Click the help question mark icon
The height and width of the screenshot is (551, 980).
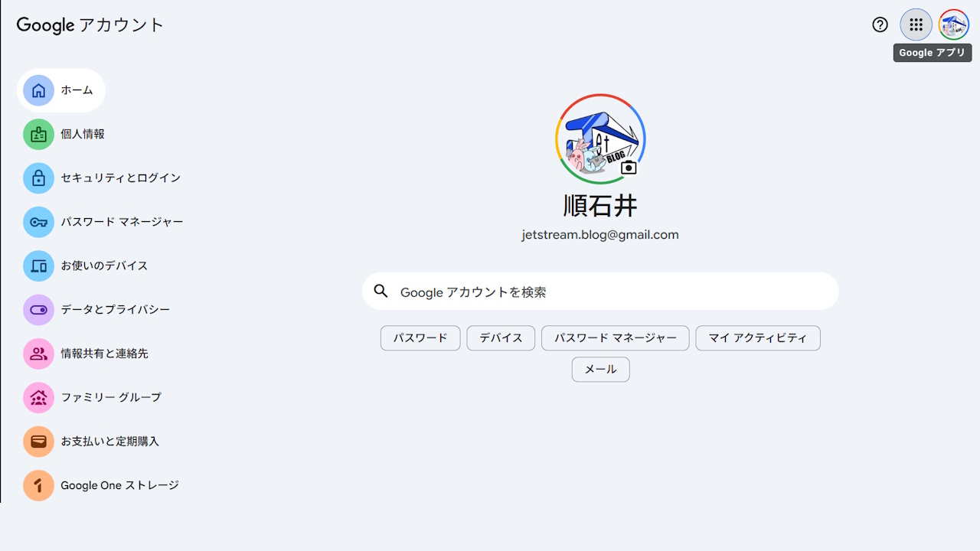pyautogui.click(x=879, y=24)
